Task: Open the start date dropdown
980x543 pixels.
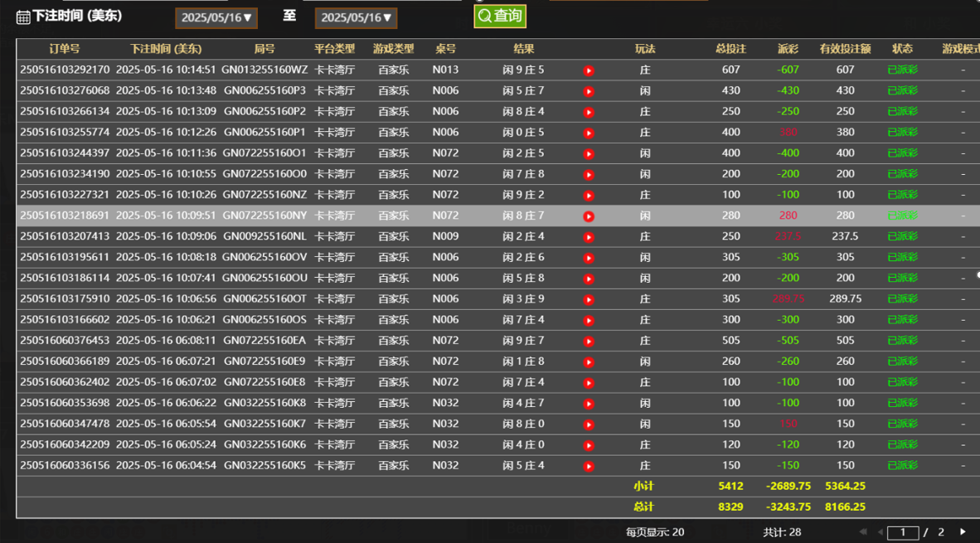Action: click(x=216, y=17)
